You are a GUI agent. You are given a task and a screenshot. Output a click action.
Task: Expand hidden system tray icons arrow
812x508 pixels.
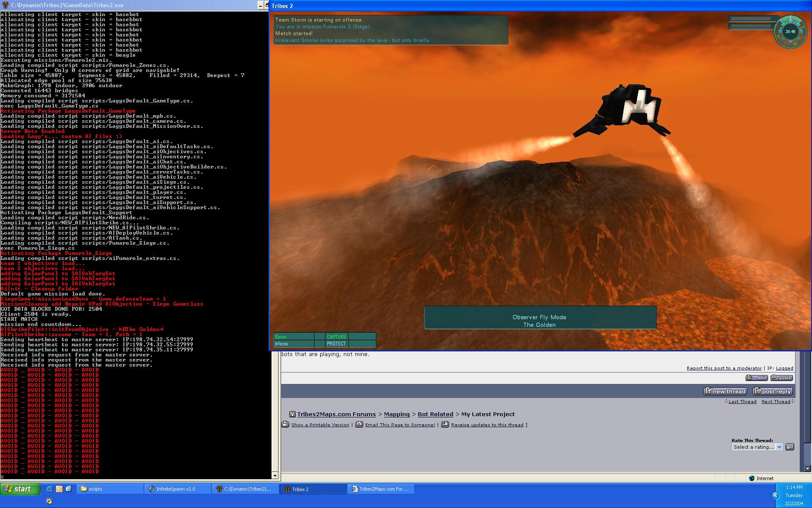775,495
